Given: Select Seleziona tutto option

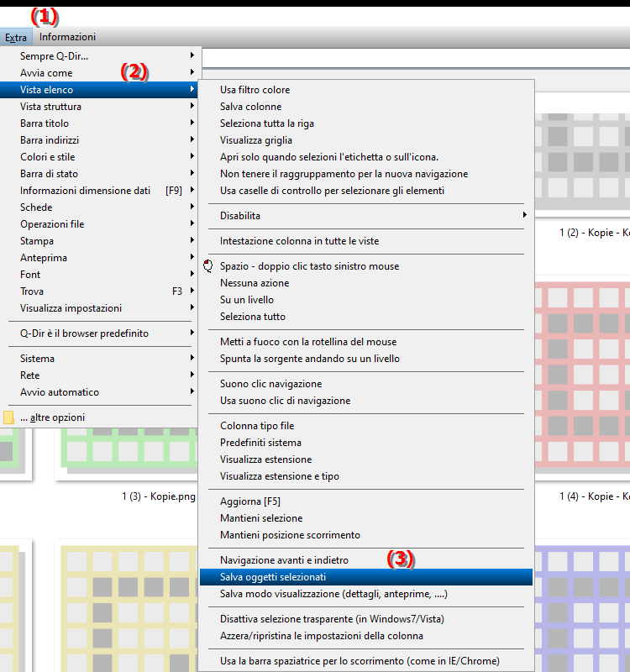Looking at the screenshot, I should 366,317.
